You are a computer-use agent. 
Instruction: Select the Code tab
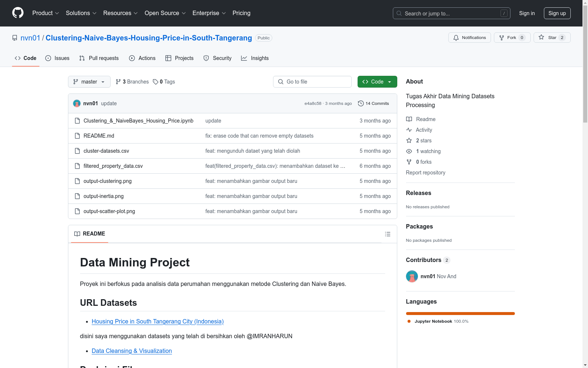click(26, 58)
